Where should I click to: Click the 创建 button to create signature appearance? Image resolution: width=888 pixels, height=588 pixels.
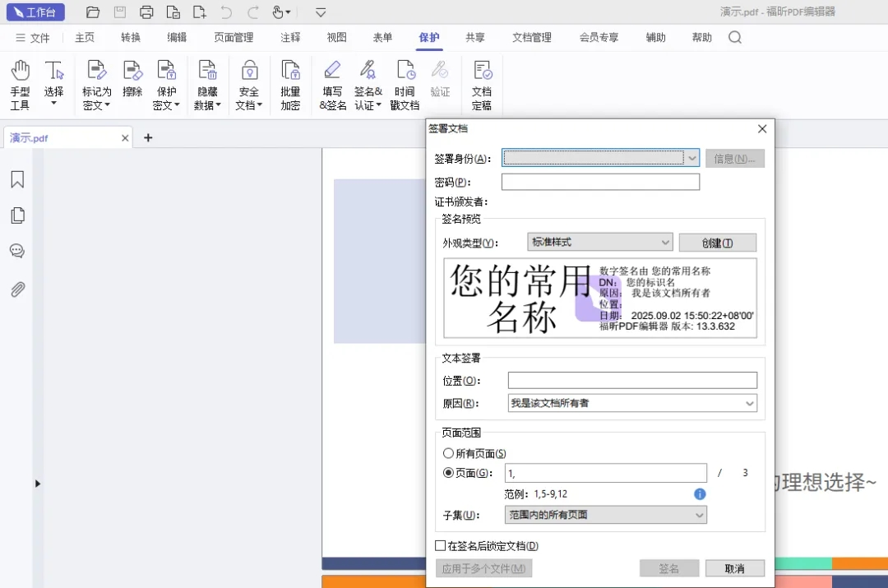[717, 242]
